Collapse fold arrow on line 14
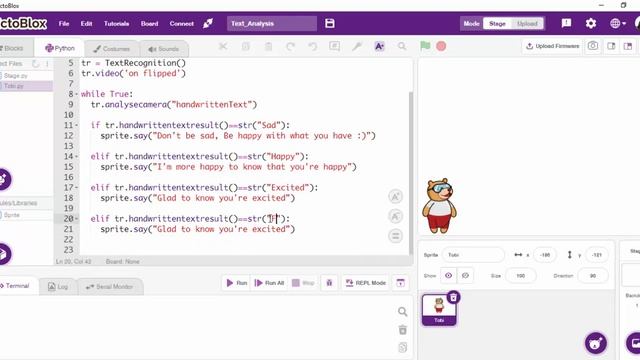Screen dimensions: 640x360 click(76, 156)
